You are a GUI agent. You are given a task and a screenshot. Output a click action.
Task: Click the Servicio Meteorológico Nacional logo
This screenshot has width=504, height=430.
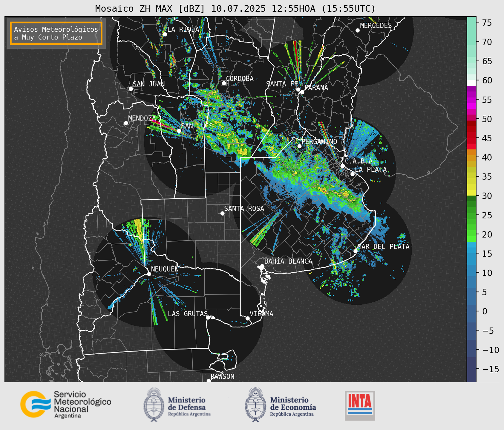[x=65, y=405]
